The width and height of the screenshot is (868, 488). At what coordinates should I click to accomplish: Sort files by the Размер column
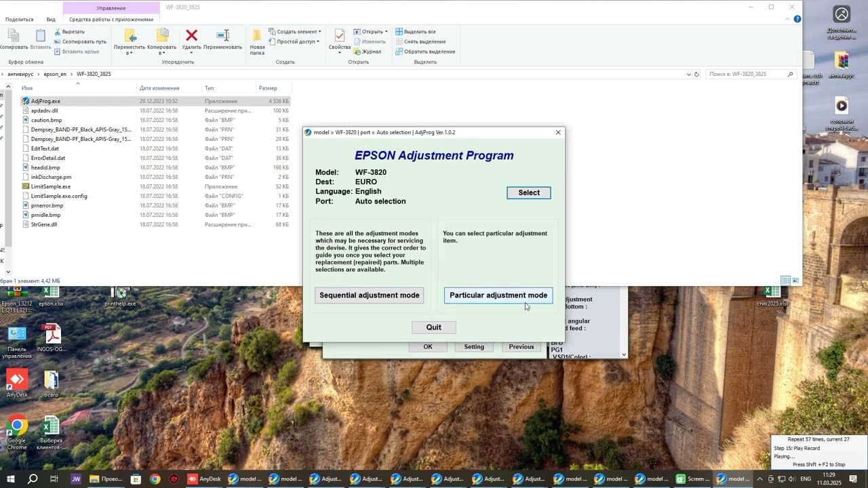[268, 88]
